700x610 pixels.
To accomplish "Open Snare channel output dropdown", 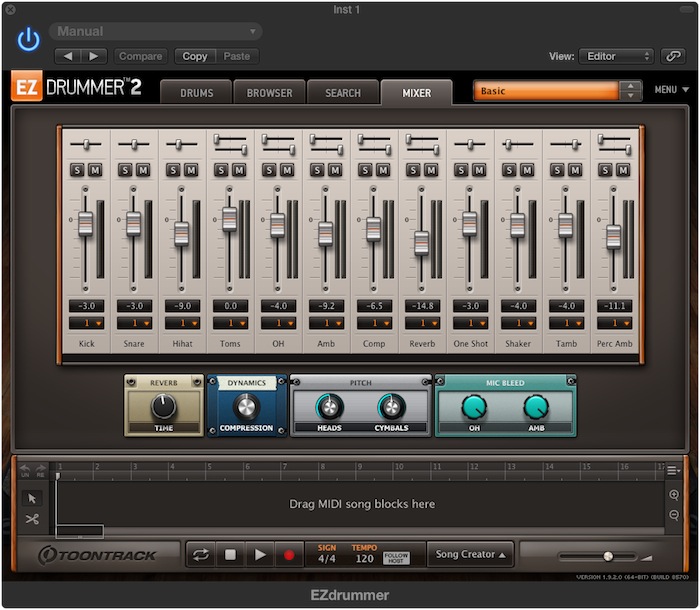I will point(134,323).
